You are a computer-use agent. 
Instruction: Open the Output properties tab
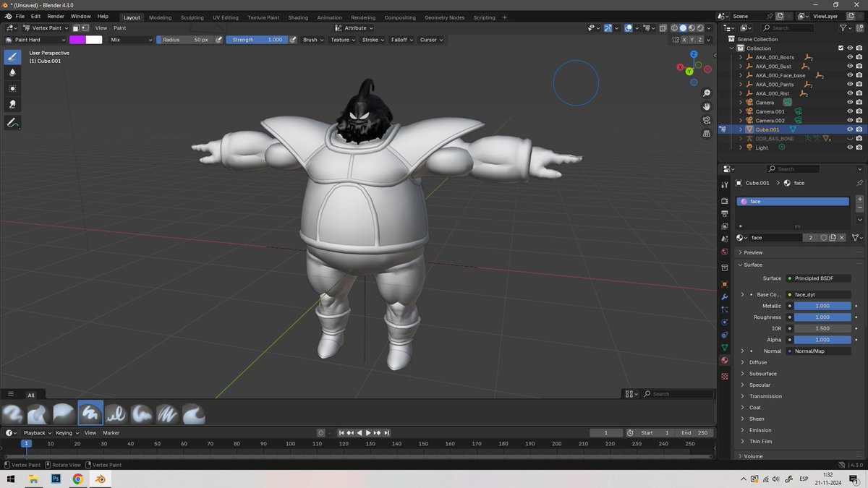(724, 214)
